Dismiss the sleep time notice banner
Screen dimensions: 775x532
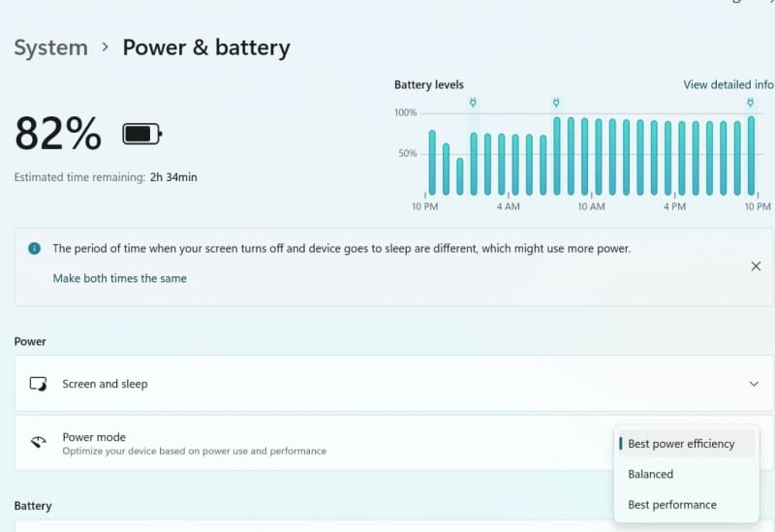[x=756, y=266]
